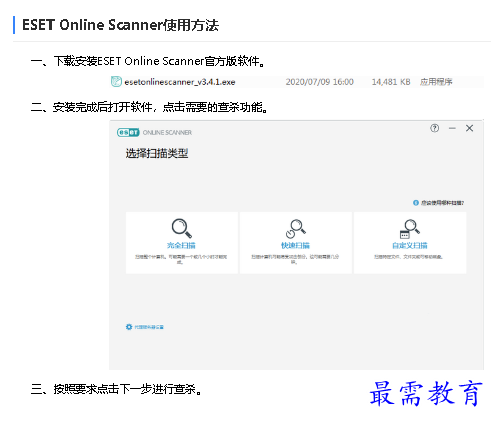Click the proxy settings gear icon
The width and height of the screenshot is (491, 425).
pos(129,327)
